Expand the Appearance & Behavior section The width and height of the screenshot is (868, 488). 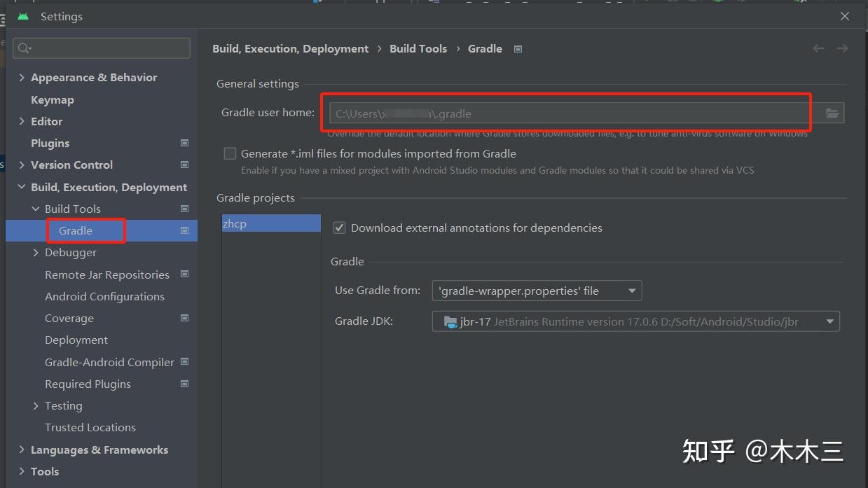22,77
